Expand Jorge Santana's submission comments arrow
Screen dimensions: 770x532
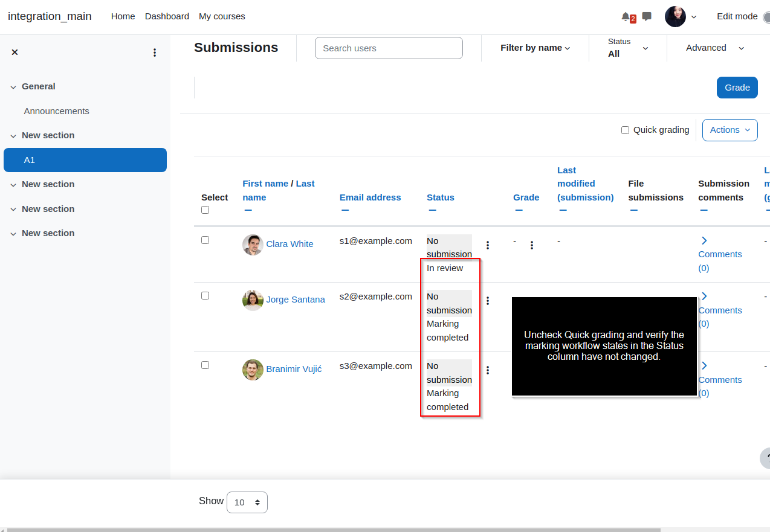[704, 296]
